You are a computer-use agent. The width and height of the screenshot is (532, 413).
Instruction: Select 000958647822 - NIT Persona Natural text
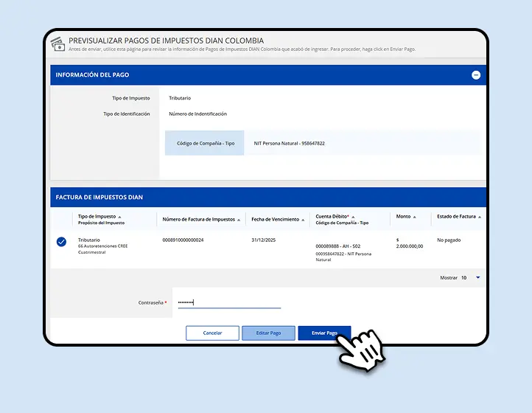click(343, 257)
